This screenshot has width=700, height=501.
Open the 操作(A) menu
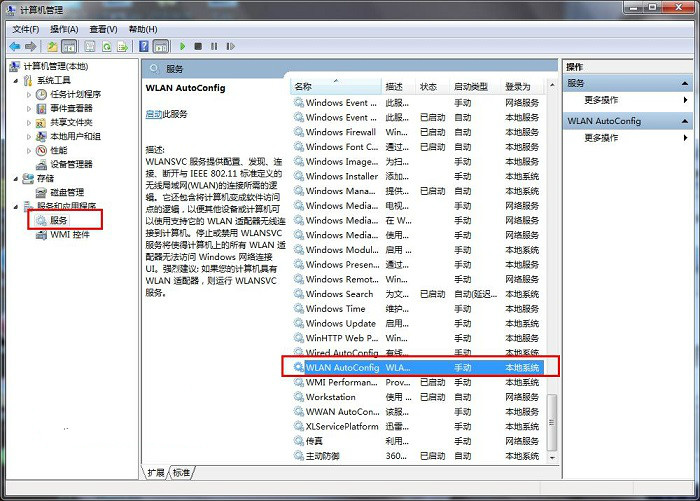click(64, 29)
